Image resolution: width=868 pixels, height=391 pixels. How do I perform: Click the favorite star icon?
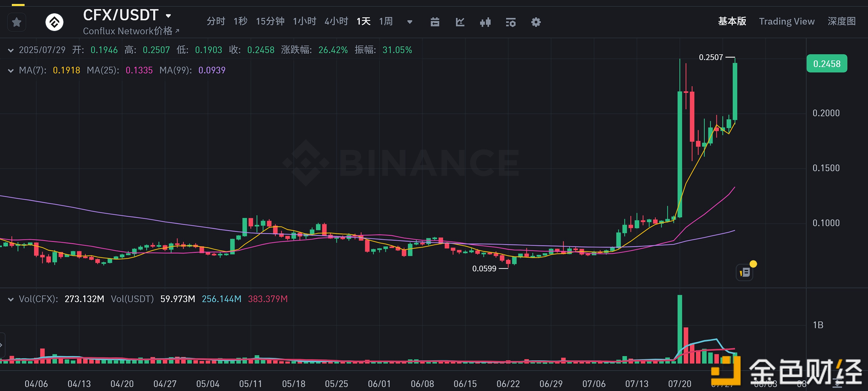tap(16, 22)
